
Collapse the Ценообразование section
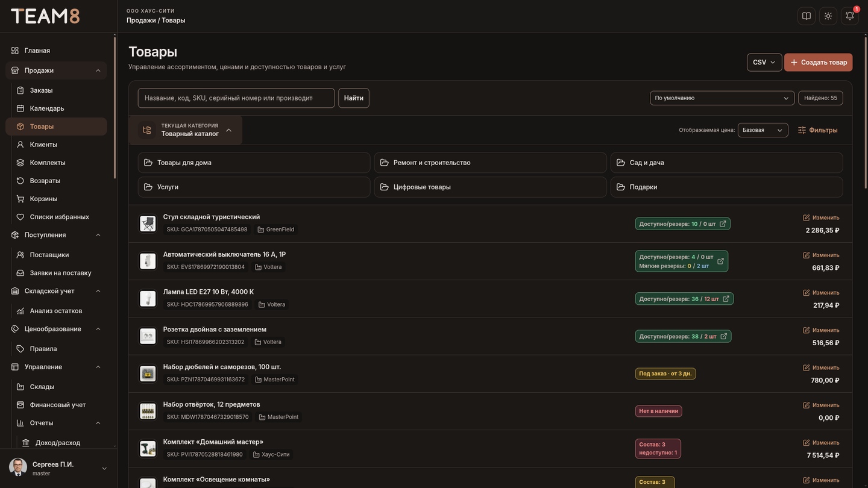point(98,329)
